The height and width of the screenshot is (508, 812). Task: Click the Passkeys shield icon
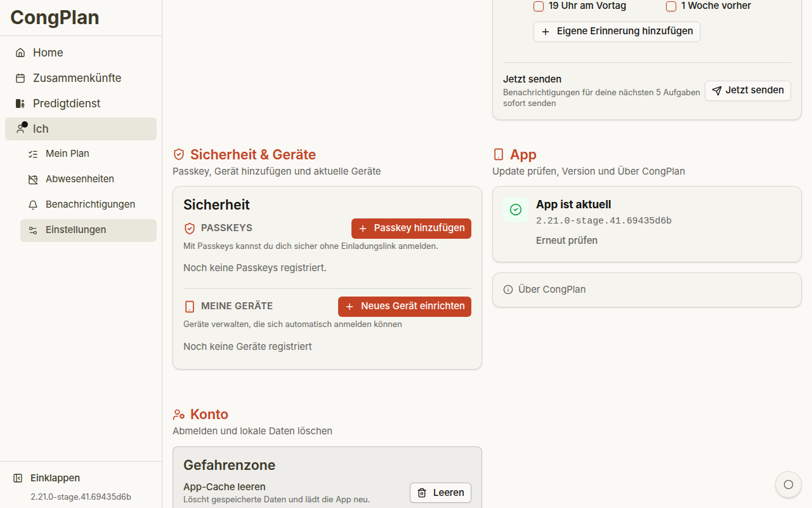(x=190, y=229)
